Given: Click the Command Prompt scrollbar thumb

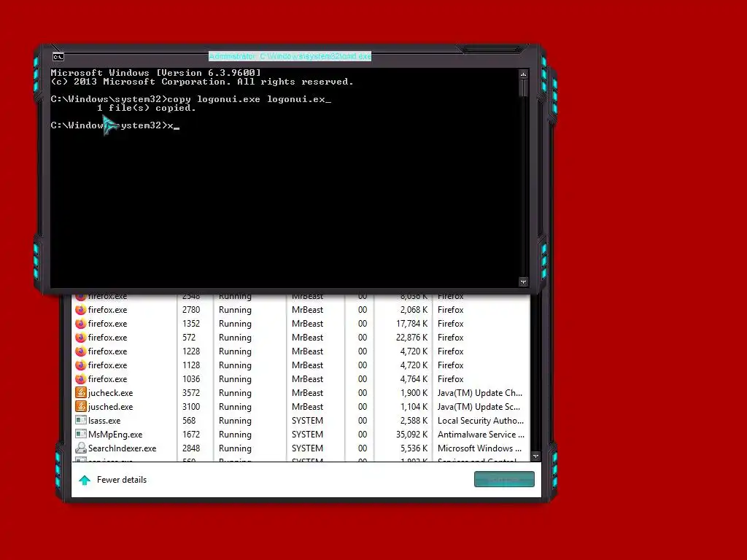Looking at the screenshot, I should pos(524,87).
